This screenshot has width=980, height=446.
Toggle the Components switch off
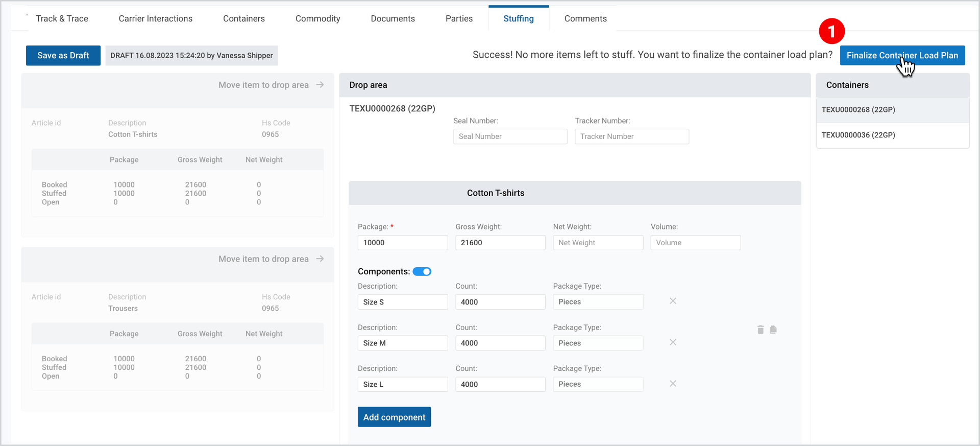click(x=422, y=272)
